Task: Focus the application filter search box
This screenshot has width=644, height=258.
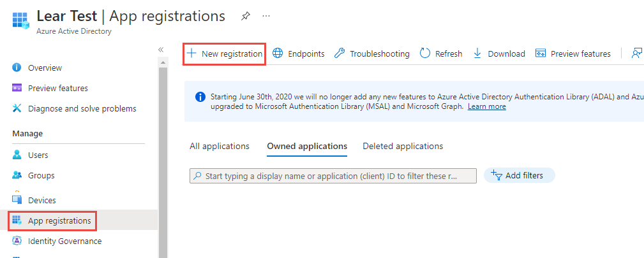Action: coord(333,176)
